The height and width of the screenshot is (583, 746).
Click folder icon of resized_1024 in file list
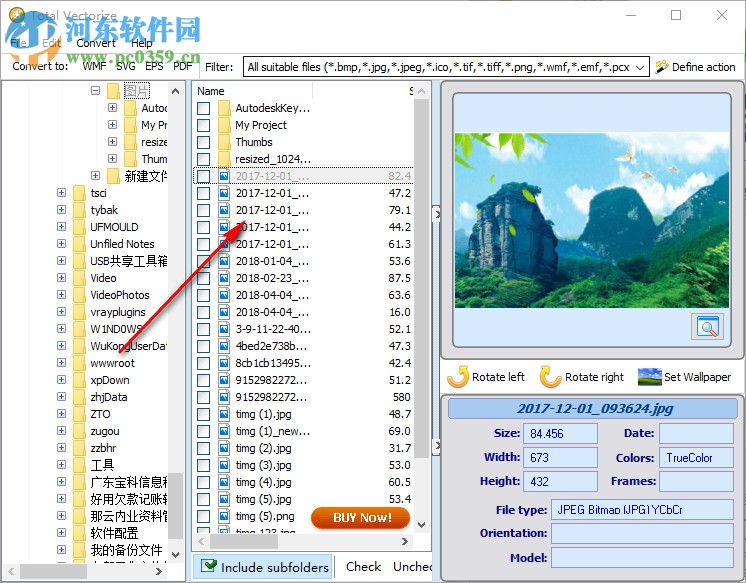224,159
